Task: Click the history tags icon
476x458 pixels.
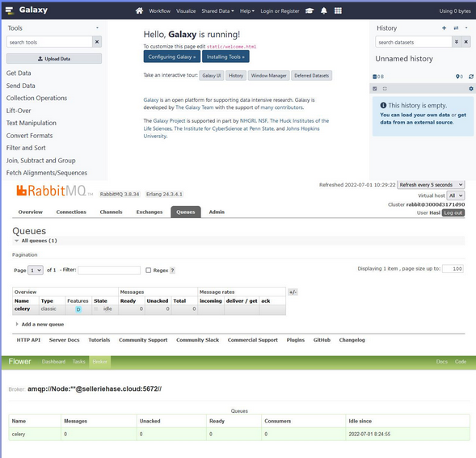Action: pos(457,77)
